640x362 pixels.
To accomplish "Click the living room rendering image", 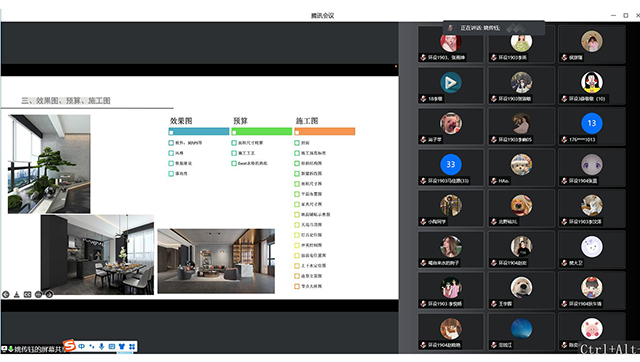I will click(x=216, y=261).
